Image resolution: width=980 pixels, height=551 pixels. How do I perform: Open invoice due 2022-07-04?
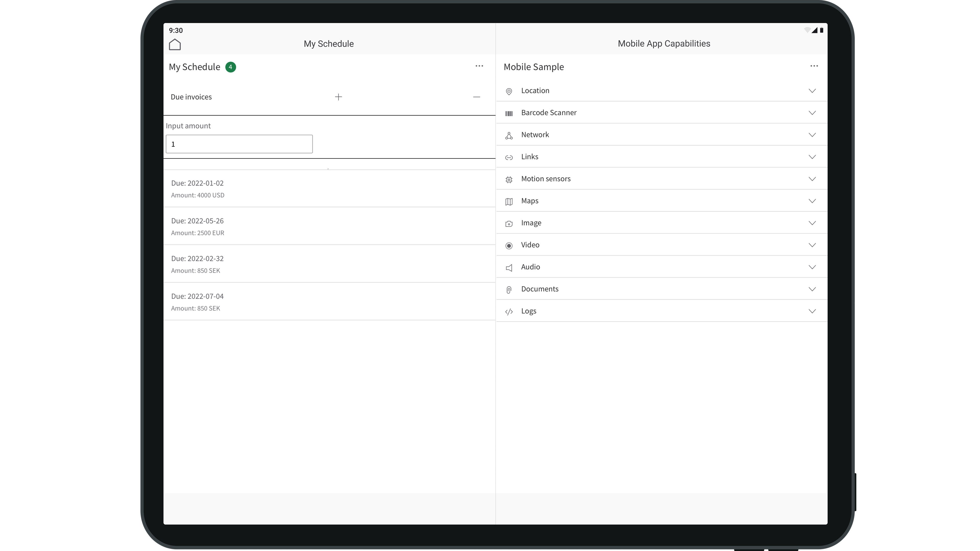329,302
